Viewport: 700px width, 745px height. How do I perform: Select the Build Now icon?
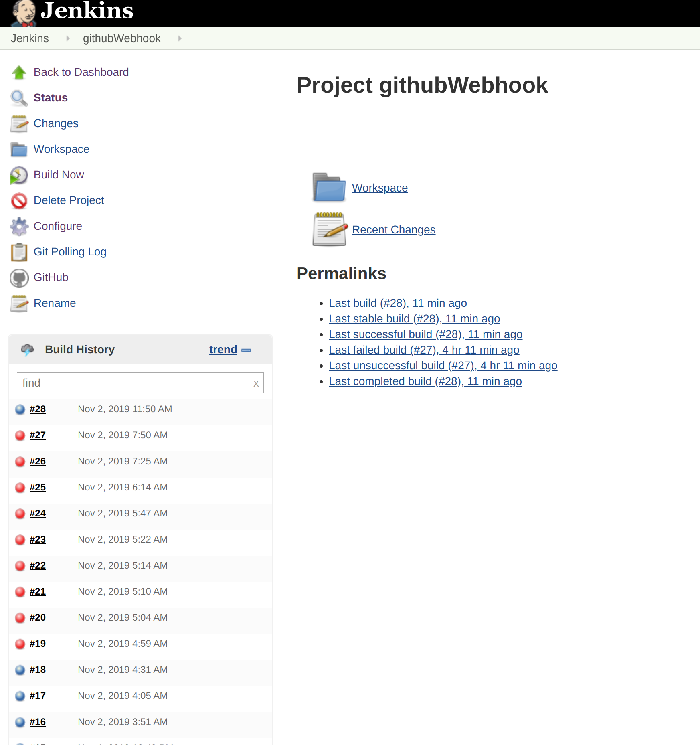pos(18,175)
